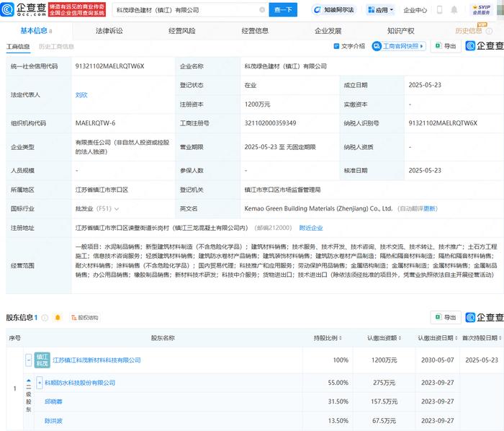
Task: Open shareholder 陈洪波's profile
Action: click(53, 421)
